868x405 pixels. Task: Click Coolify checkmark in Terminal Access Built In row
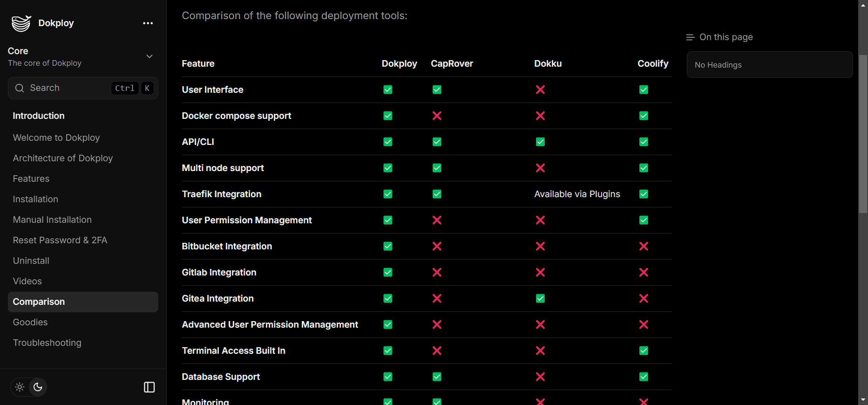[x=644, y=350]
